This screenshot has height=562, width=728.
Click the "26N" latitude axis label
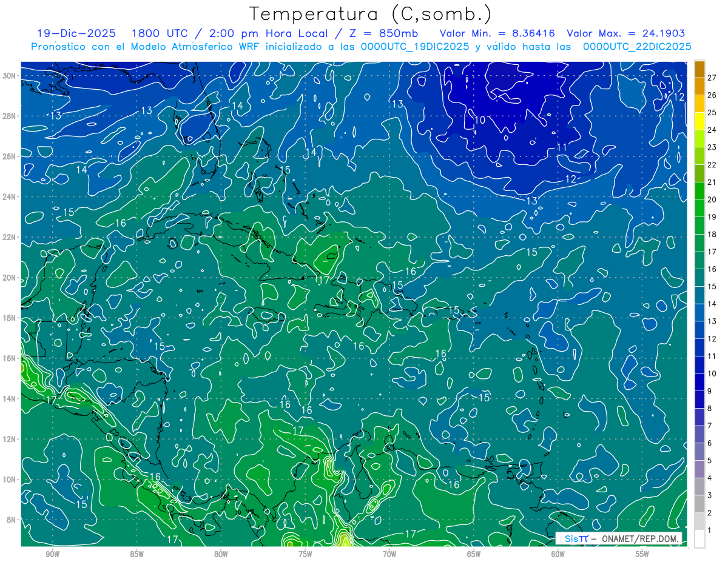[9, 156]
